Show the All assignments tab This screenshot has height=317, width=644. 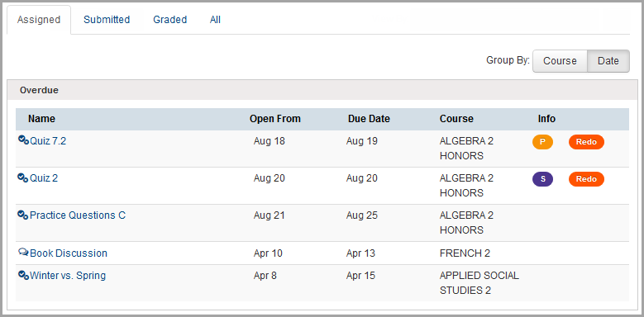pos(215,19)
